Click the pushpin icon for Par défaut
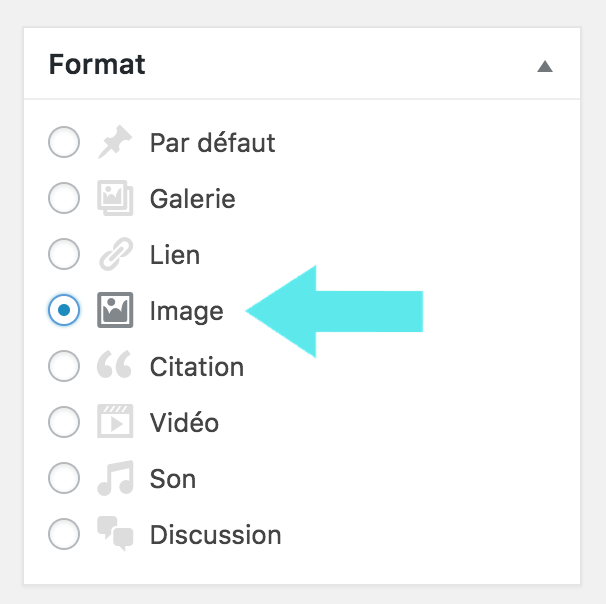This screenshot has height=604, width=606. (114, 144)
